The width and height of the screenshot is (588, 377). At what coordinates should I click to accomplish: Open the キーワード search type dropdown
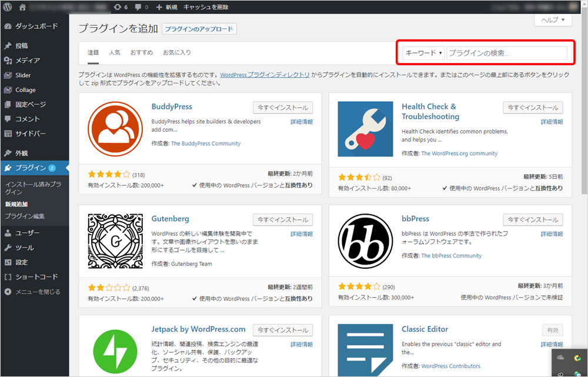pyautogui.click(x=424, y=54)
